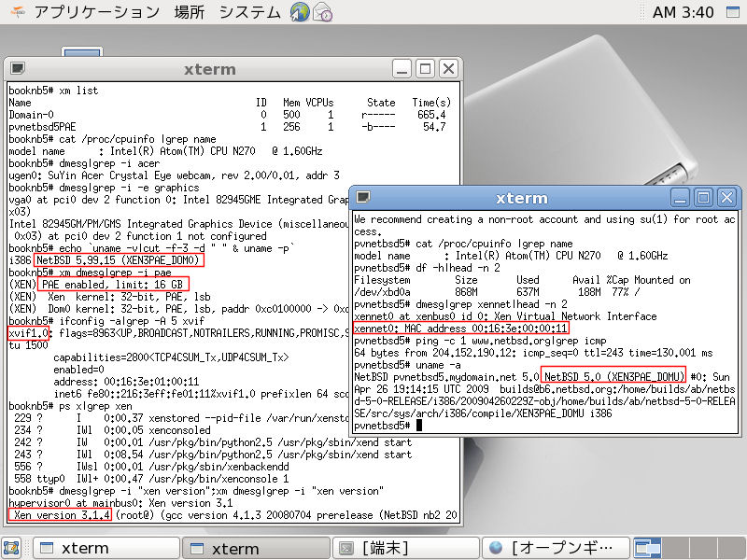Click 'We recommend creating a non-root account' line
This screenshot has width=747, height=560.
tap(544, 219)
